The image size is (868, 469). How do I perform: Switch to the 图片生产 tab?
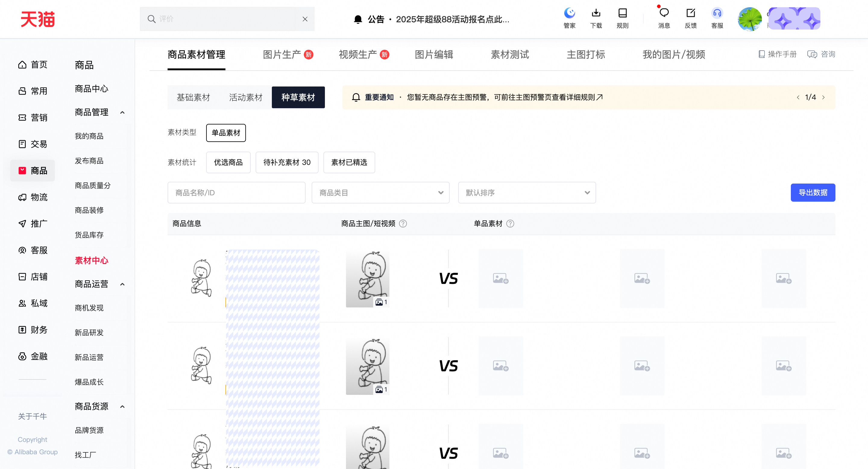click(288, 55)
